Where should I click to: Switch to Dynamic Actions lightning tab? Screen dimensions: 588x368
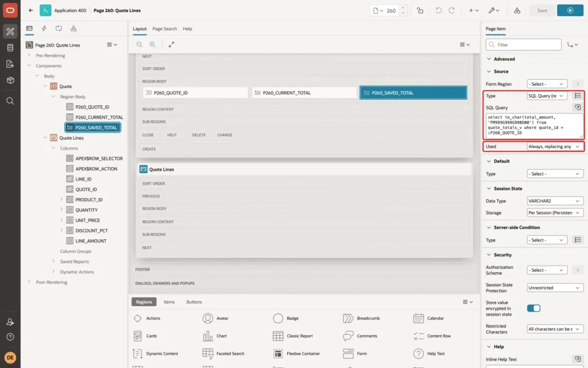tap(44, 29)
